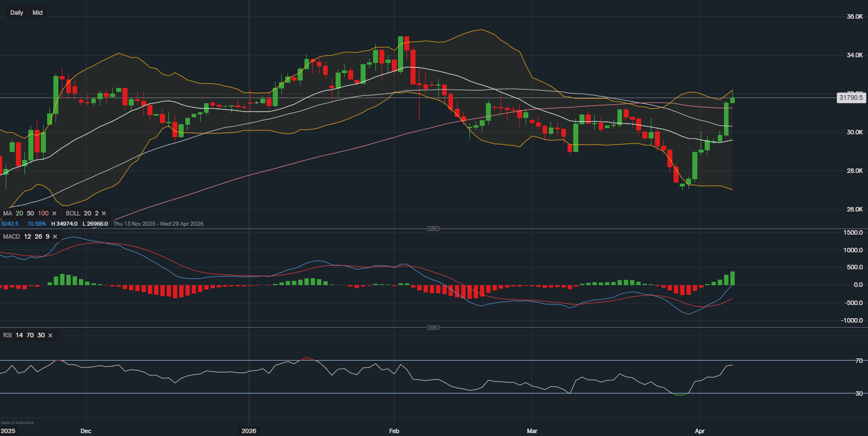Close the BOLL indicator using its X

coord(104,213)
